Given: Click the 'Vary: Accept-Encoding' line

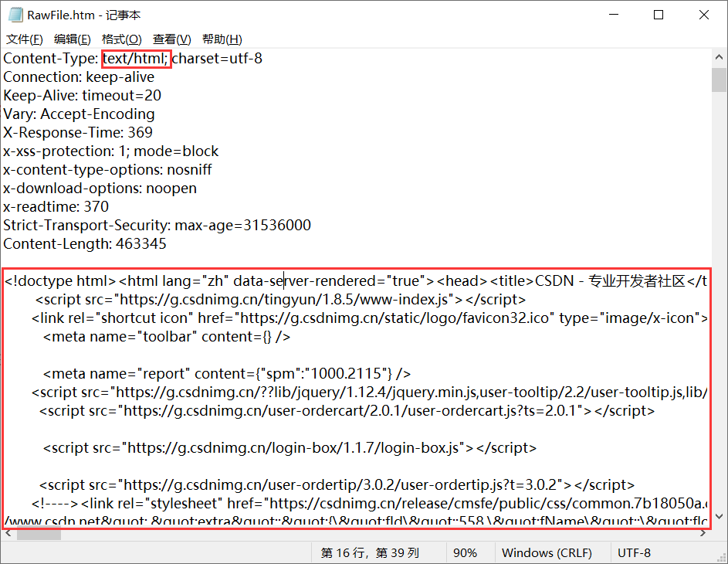Looking at the screenshot, I should tap(79, 114).
